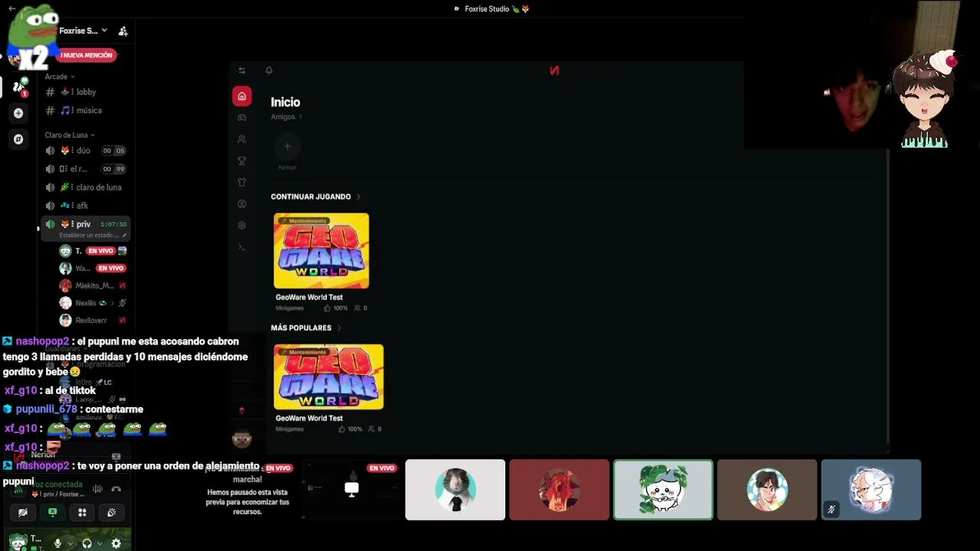The image size is (980, 551).
Task: Open the CONTINUAR JUGANDO section
Action: pos(315,197)
